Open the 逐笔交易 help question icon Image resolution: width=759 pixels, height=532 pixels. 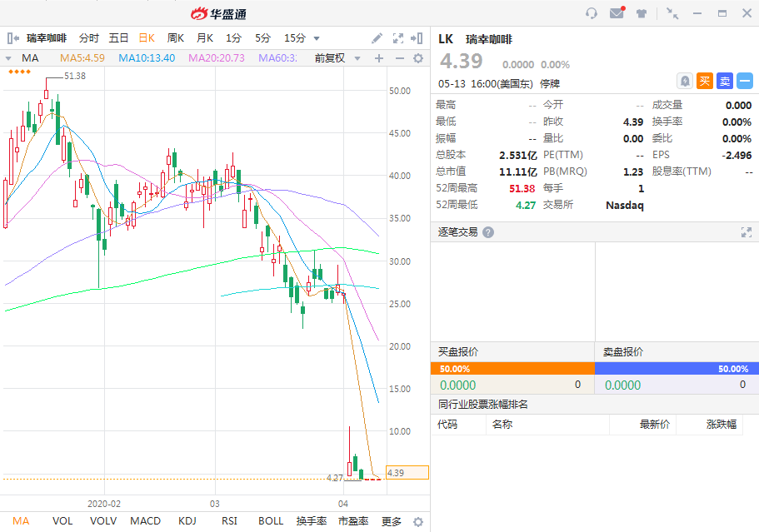click(x=488, y=232)
